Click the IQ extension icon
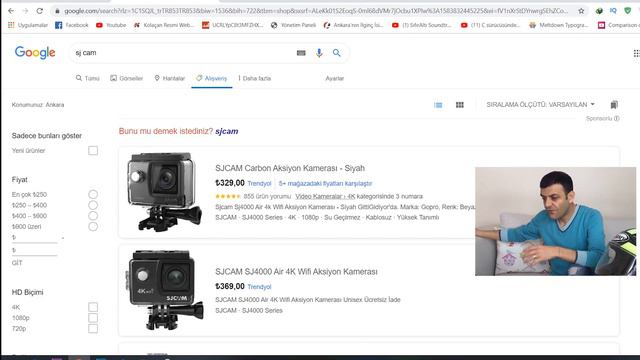This screenshot has width=640, height=360. point(613,11)
